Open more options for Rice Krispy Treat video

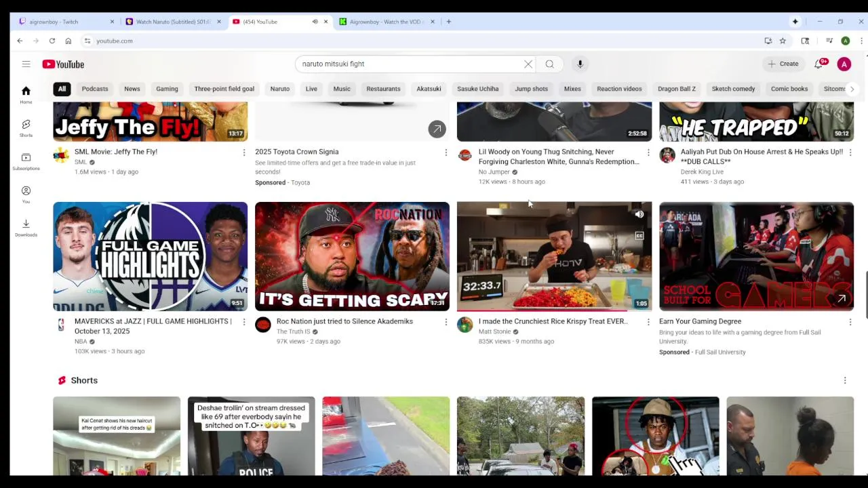[x=648, y=322]
